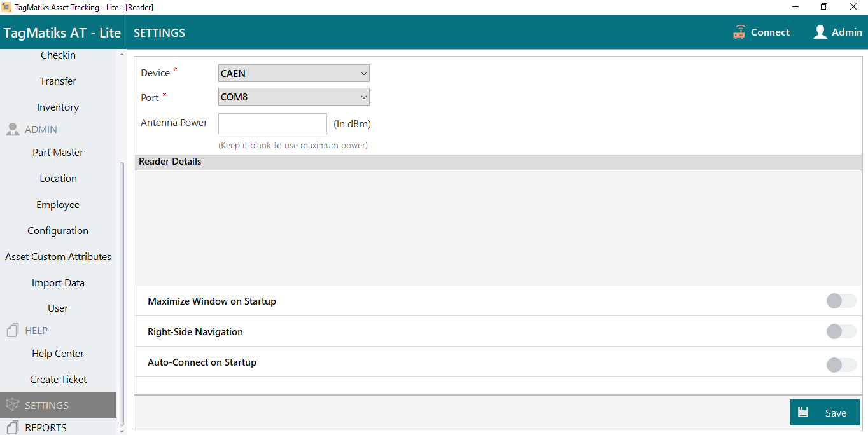Turn on Auto-Connect on Startup
Screen dimensions: 868x435
[841, 364]
